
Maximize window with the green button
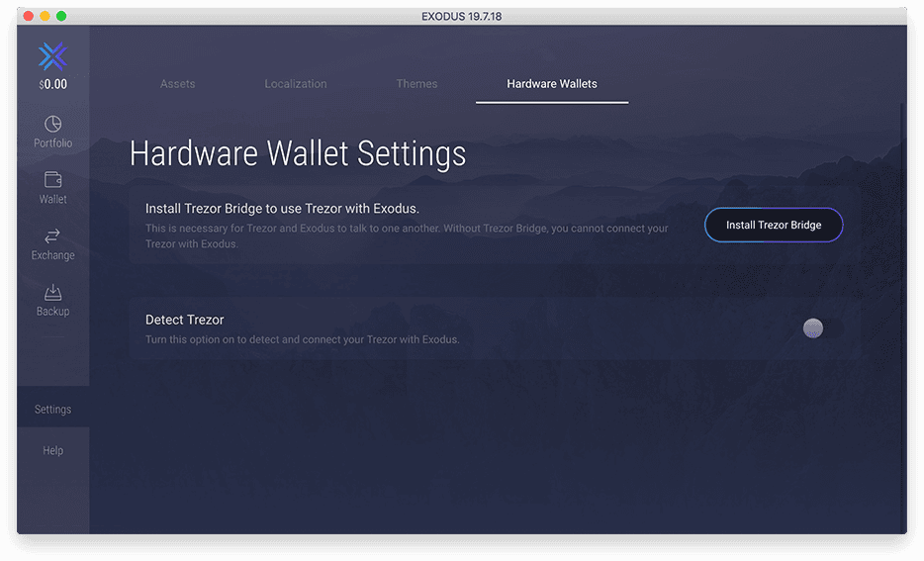coord(61,16)
